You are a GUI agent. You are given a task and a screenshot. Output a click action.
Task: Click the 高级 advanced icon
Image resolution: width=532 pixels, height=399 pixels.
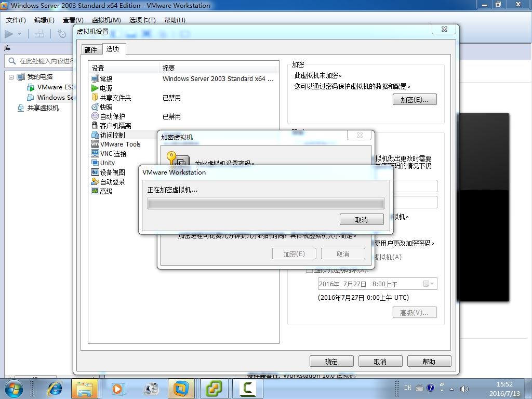95,191
